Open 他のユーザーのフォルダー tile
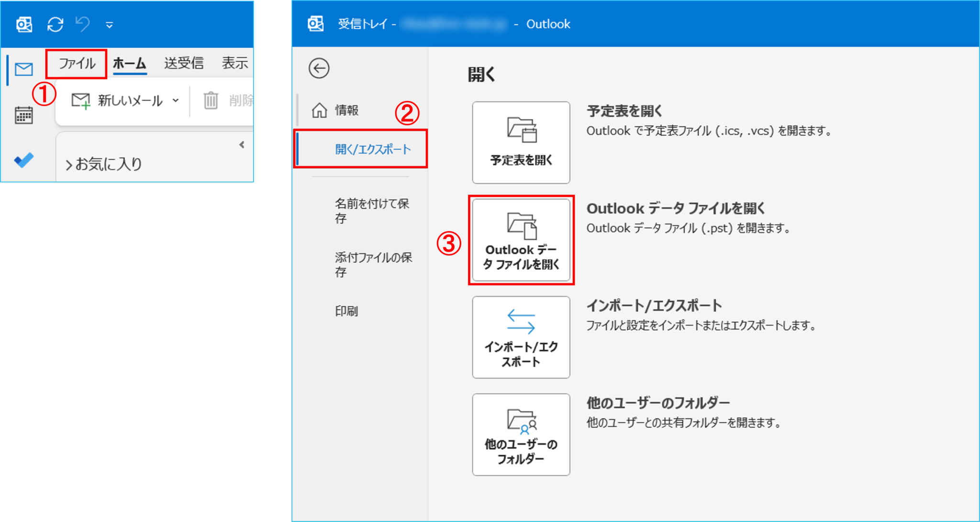Viewport: 980px width, 522px height. point(521,434)
